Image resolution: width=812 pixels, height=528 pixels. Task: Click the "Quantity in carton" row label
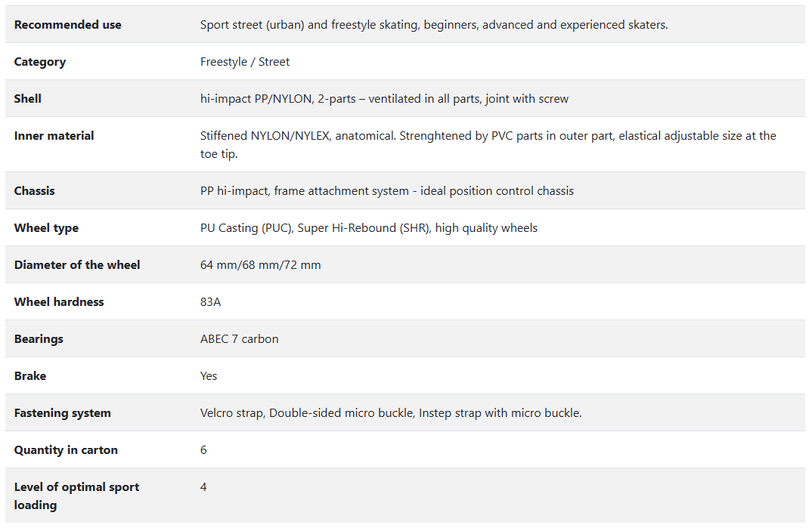click(66, 450)
